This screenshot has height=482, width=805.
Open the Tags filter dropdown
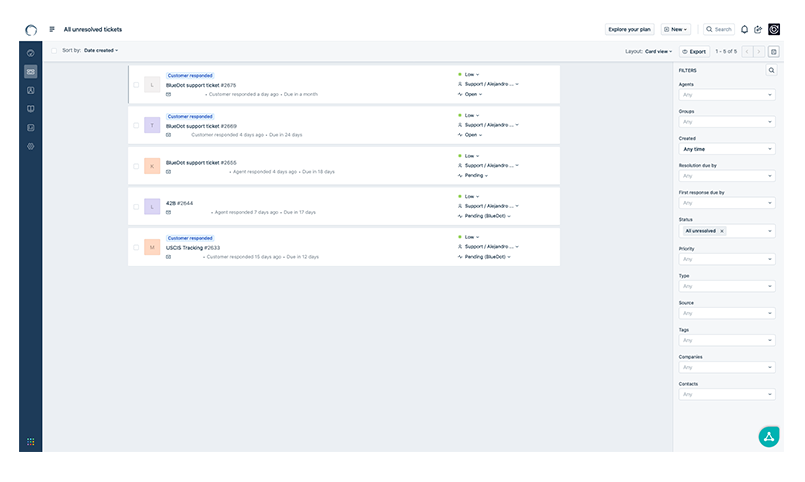pyautogui.click(x=726, y=340)
